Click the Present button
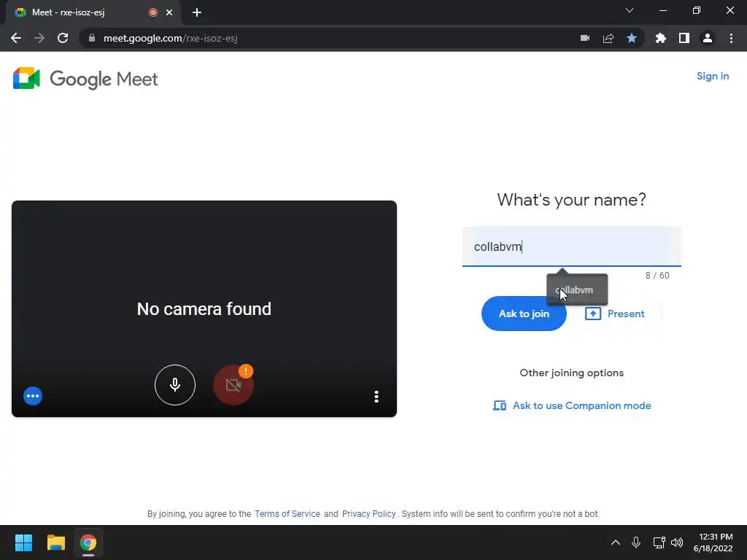The image size is (747, 560). point(617,314)
